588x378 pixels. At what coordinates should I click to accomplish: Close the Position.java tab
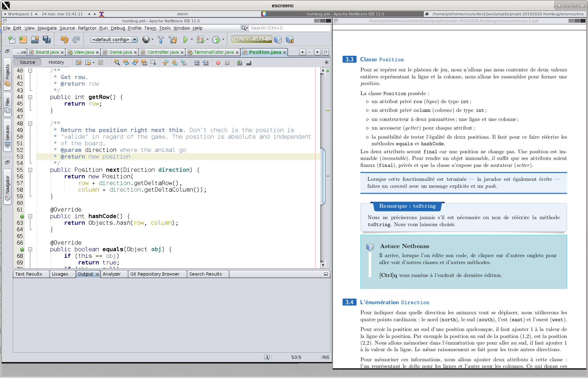(x=285, y=52)
